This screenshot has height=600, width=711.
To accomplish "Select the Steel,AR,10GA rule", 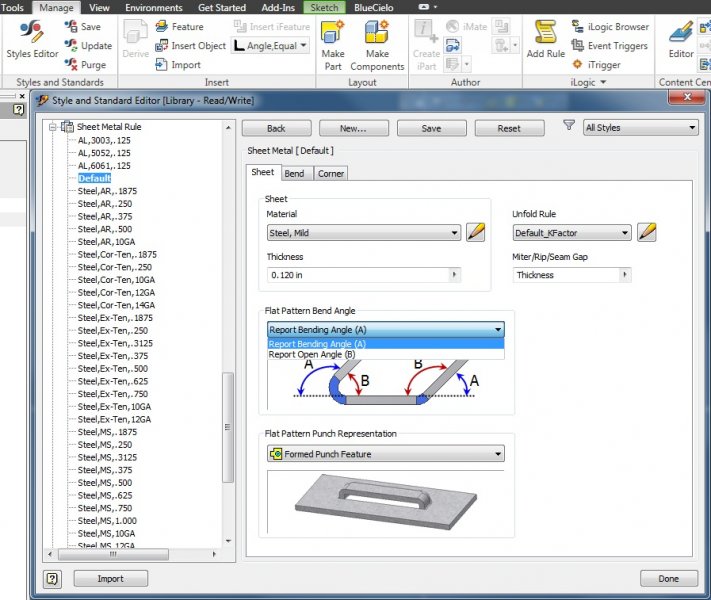I will coord(106,242).
